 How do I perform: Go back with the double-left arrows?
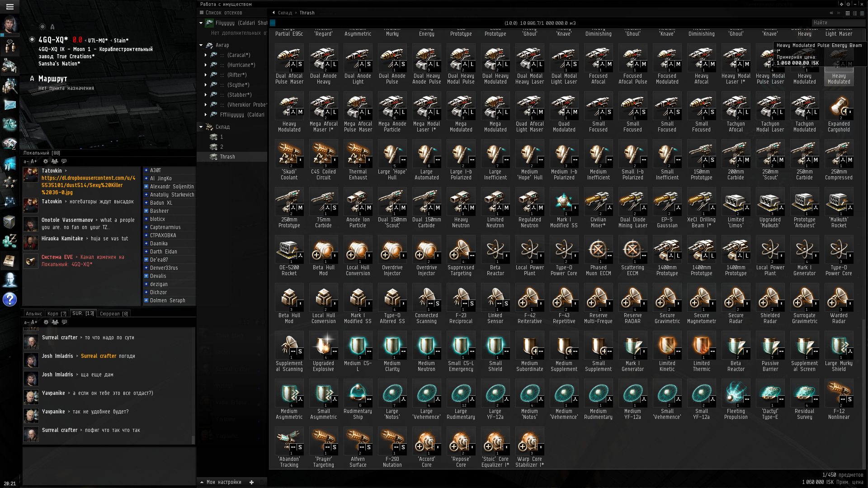[831, 13]
